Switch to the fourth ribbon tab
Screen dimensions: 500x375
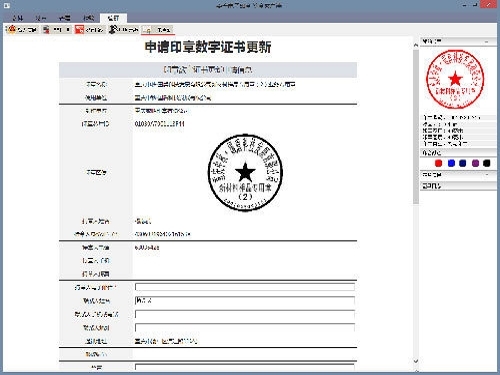point(88,18)
